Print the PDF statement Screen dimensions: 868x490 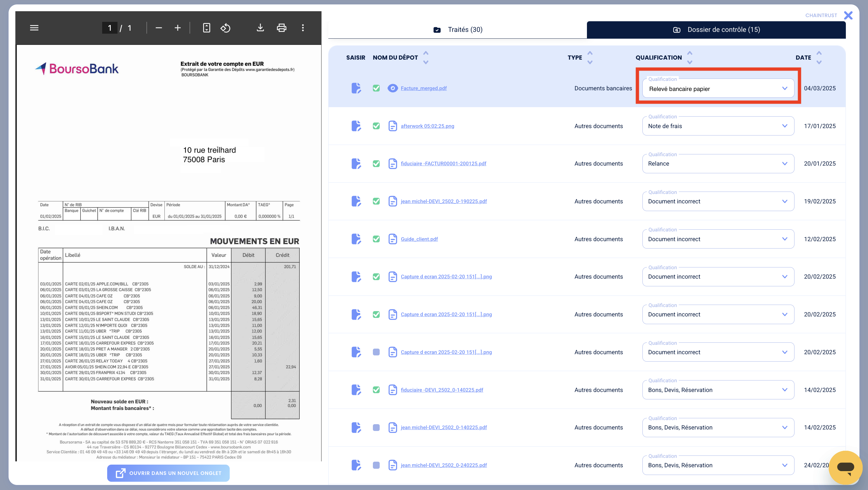click(x=281, y=28)
